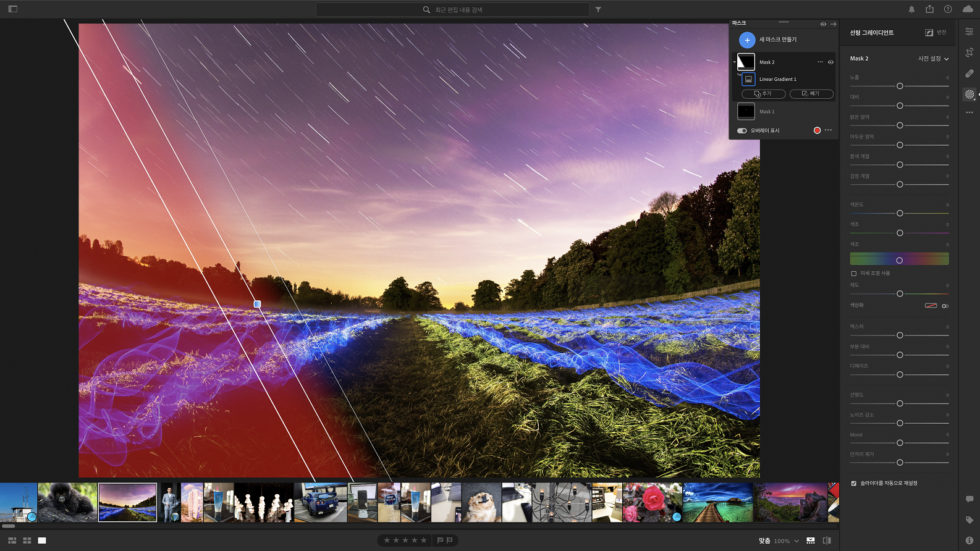The width and height of the screenshot is (980, 551).
Task: Click the hue rainbow slider handle
Action: [900, 260]
